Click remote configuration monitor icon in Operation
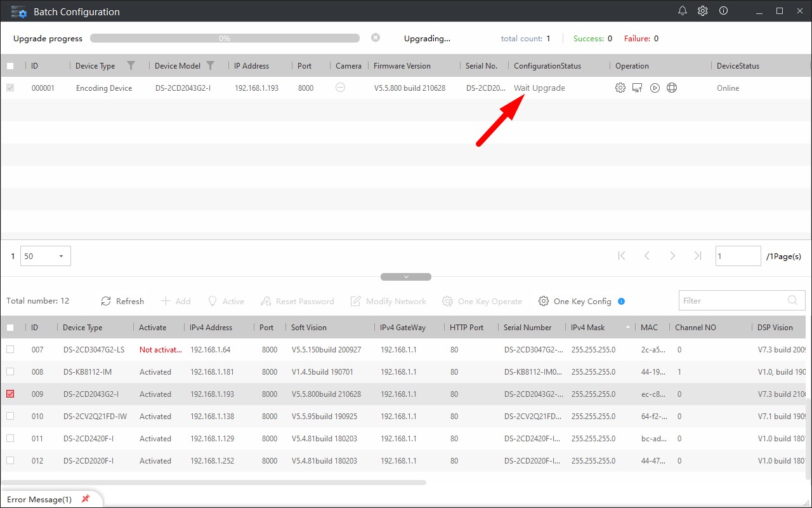The height and width of the screenshot is (508, 812). point(638,88)
